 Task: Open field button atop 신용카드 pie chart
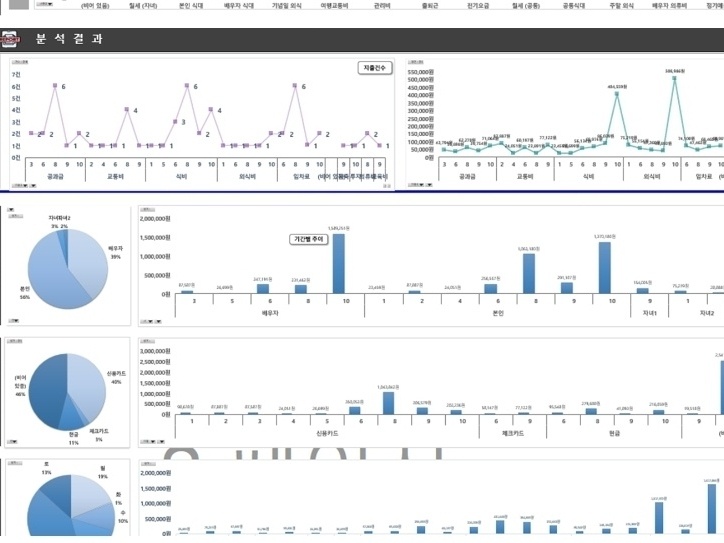[15, 341]
